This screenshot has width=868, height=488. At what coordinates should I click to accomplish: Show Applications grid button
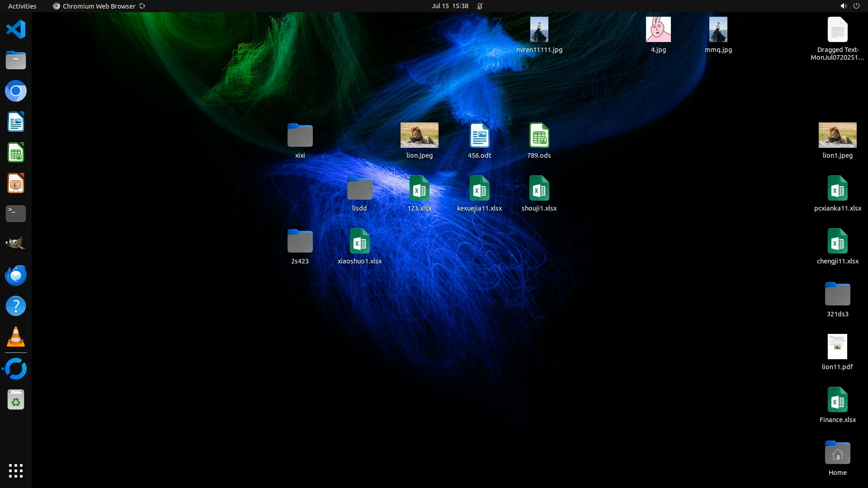click(16, 471)
